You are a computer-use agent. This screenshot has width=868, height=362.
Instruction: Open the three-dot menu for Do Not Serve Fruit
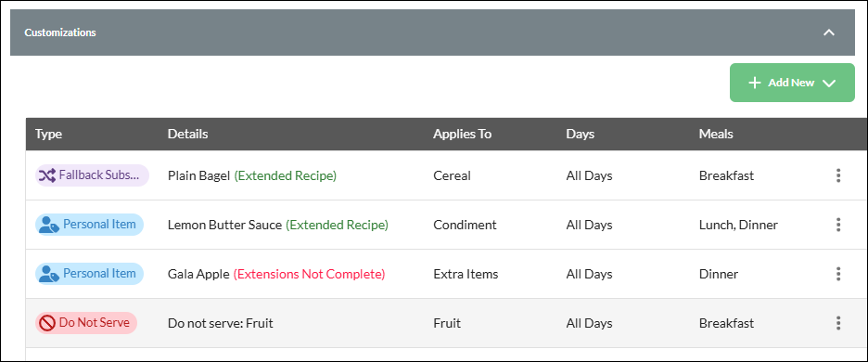point(838,323)
